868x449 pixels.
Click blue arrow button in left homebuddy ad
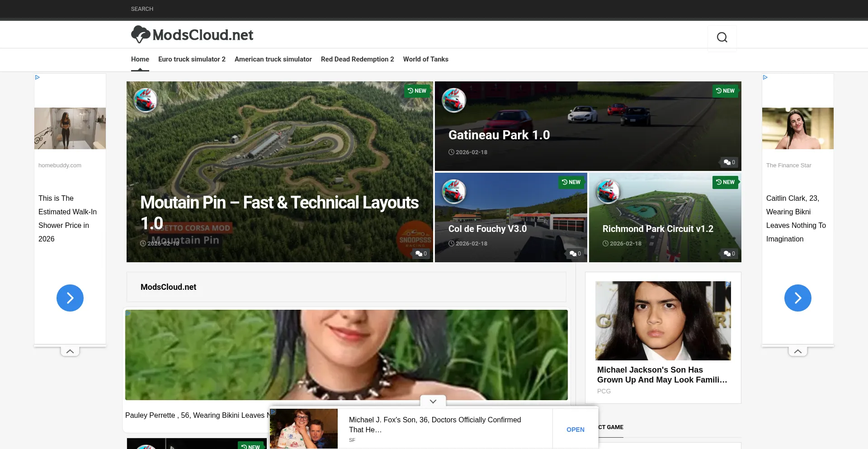tap(70, 298)
